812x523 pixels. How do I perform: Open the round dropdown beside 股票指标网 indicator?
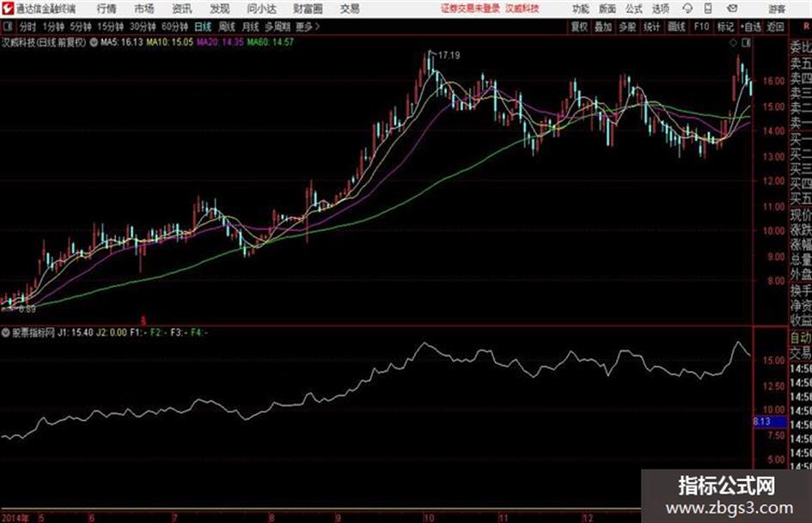tap(6, 332)
